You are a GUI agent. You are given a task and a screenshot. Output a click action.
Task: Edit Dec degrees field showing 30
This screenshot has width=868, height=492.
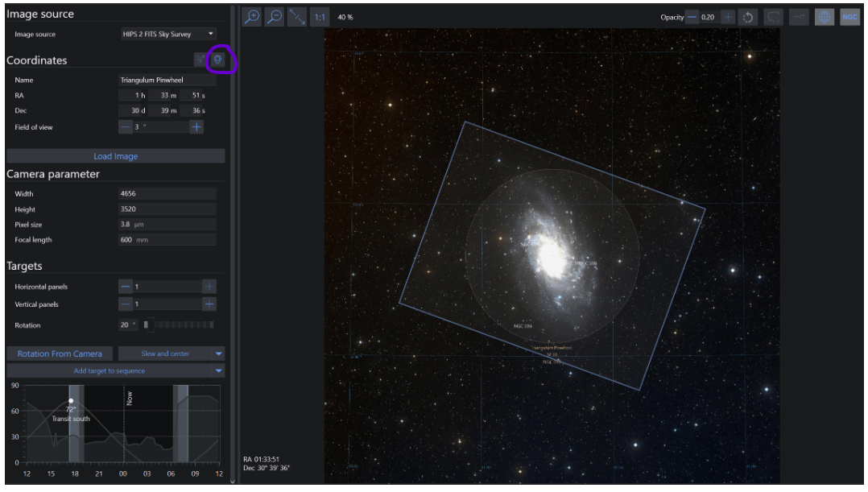click(133, 110)
